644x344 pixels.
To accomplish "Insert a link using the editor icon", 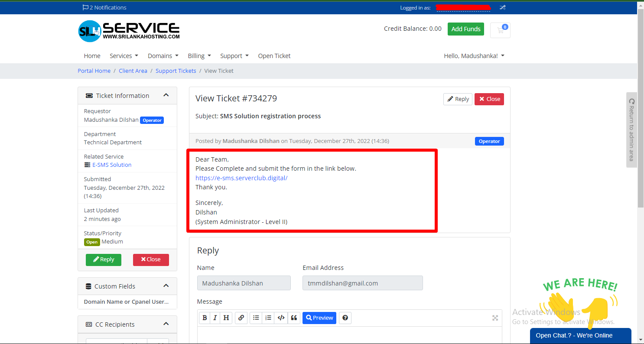I will click(x=241, y=318).
